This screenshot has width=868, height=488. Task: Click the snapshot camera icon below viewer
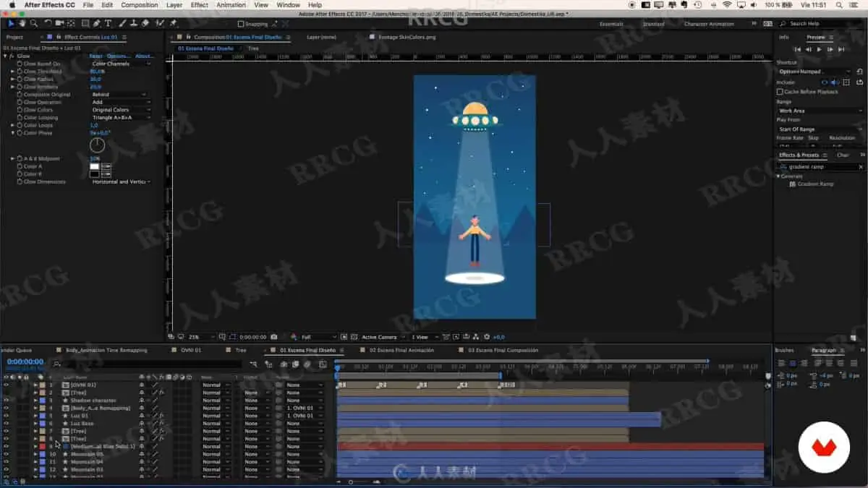click(274, 337)
